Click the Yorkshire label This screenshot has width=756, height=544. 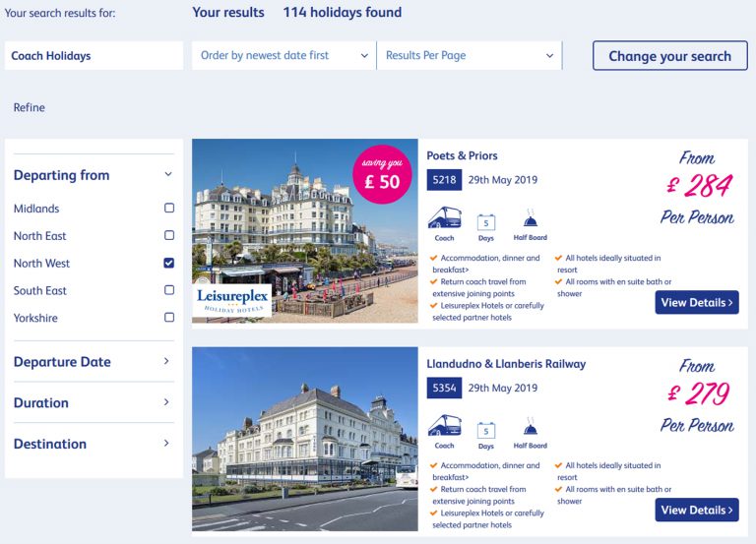[x=35, y=318]
